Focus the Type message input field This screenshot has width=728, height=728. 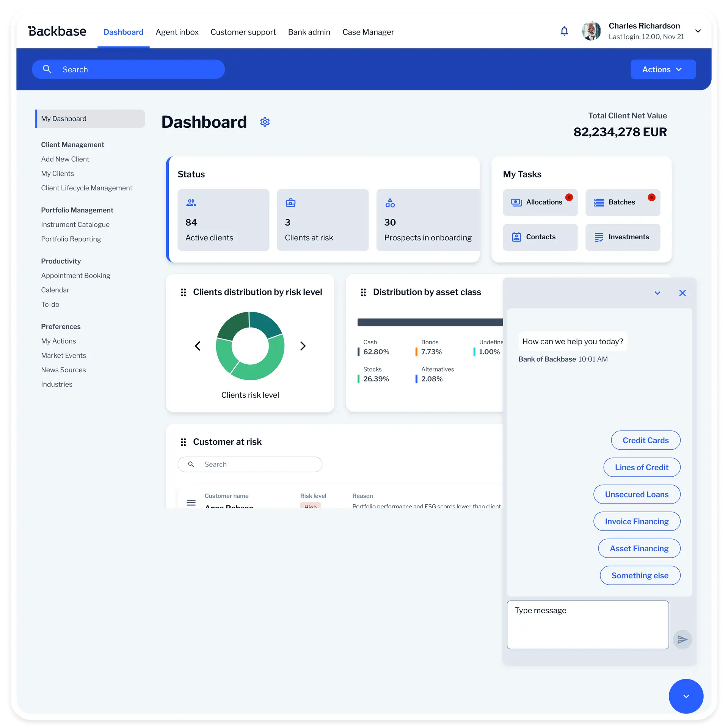click(587, 624)
